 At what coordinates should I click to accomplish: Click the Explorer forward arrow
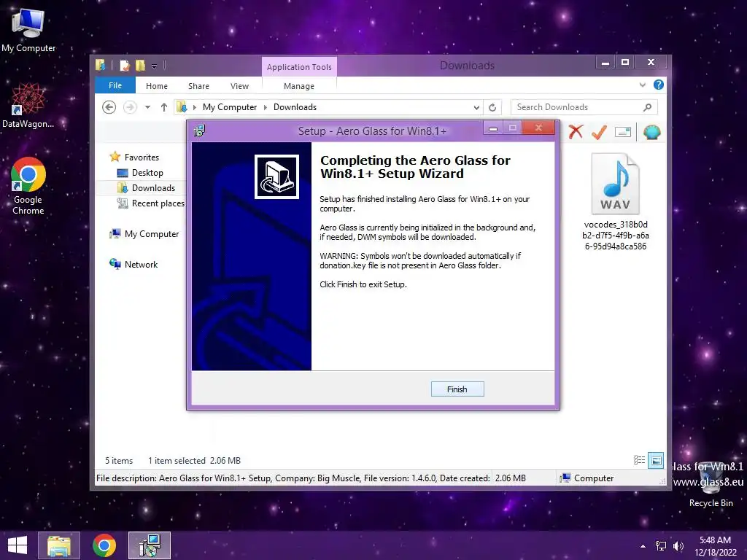point(130,107)
